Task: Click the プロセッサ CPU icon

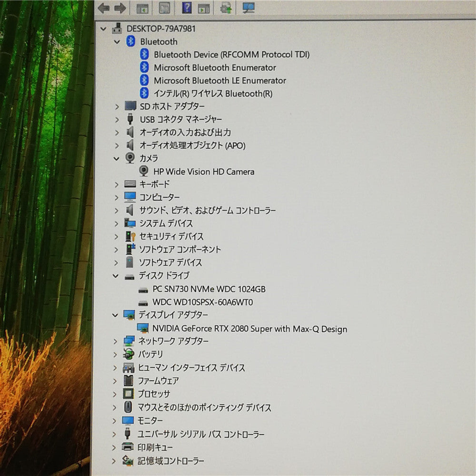Action: pos(128,394)
